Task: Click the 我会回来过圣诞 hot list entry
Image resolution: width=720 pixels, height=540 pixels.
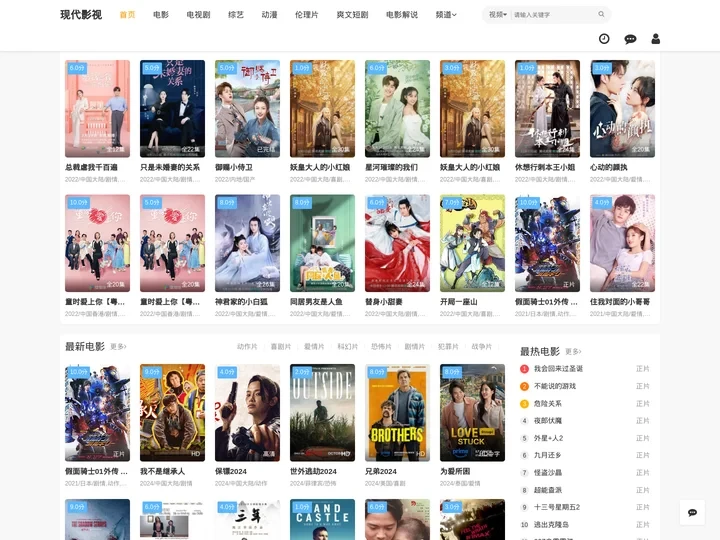Action: [585, 369]
